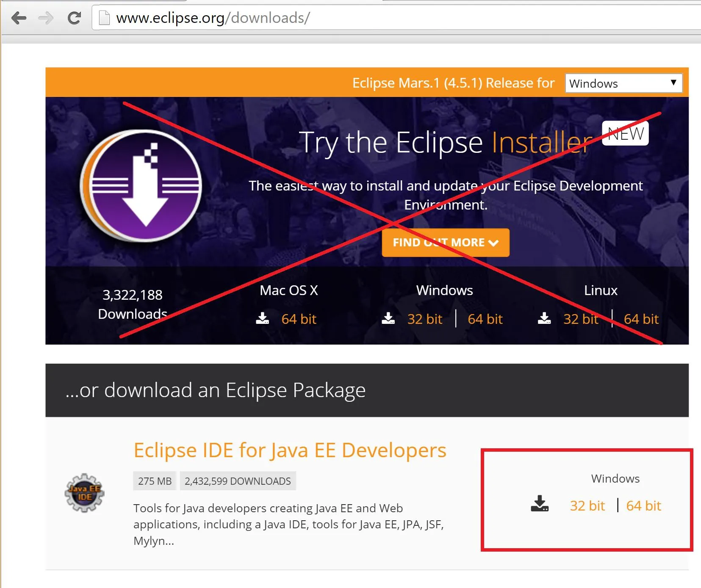The height and width of the screenshot is (588, 701).
Task: Click the NEW badge on the banner
Action: pyautogui.click(x=625, y=133)
